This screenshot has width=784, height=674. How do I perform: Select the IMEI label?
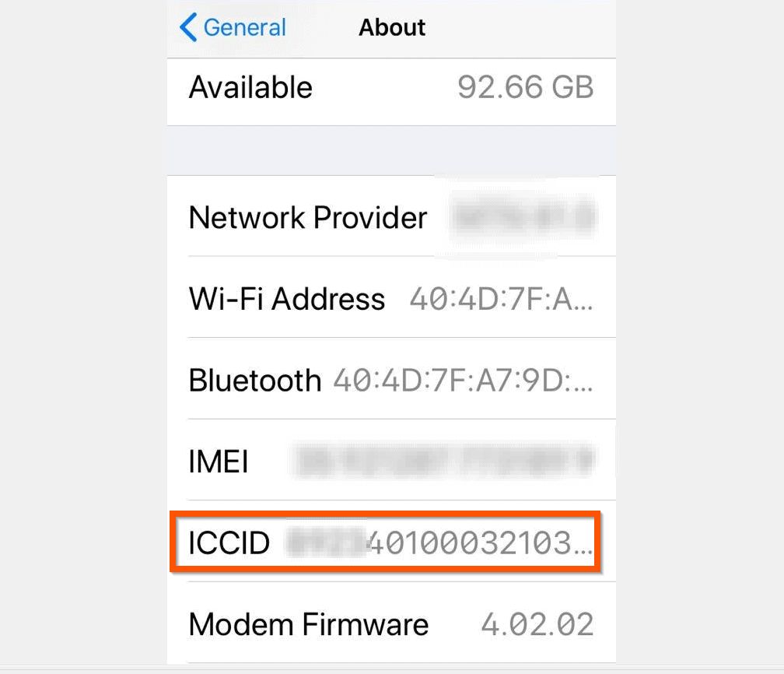point(219,462)
